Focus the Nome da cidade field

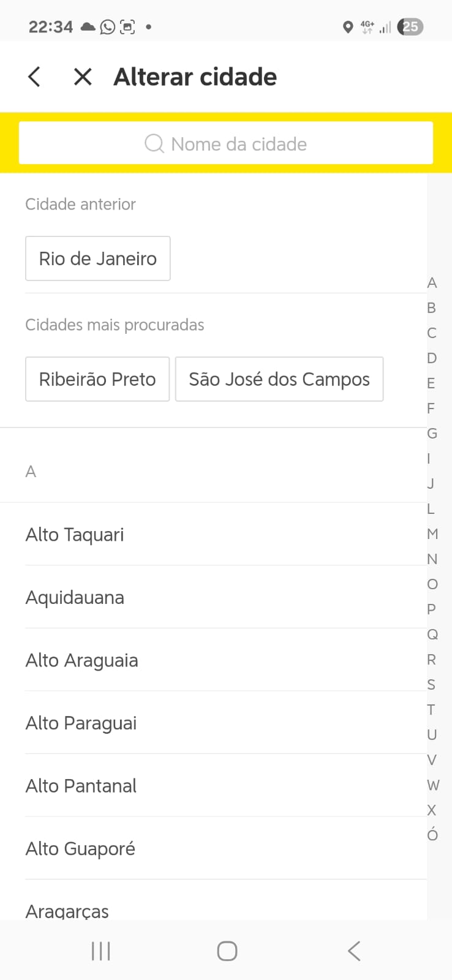[239, 144]
